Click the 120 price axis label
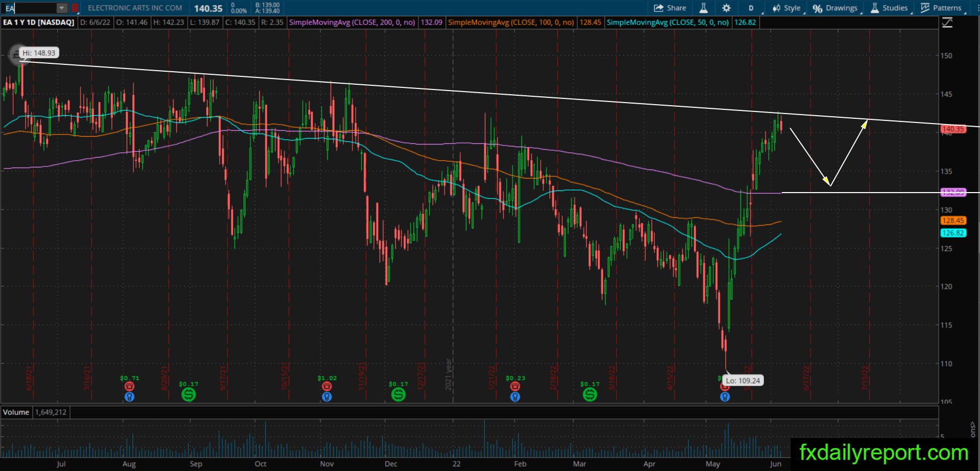Screen dimensions: 980x471 tap(946, 287)
